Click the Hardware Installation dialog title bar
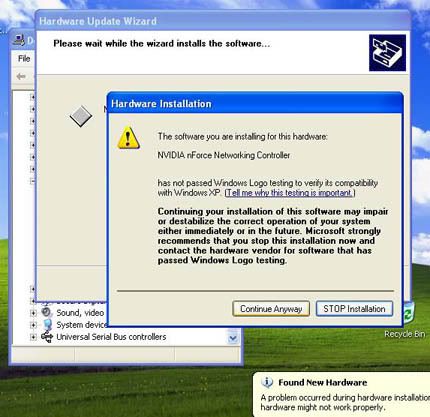The height and width of the screenshot is (417, 430). pos(255,104)
